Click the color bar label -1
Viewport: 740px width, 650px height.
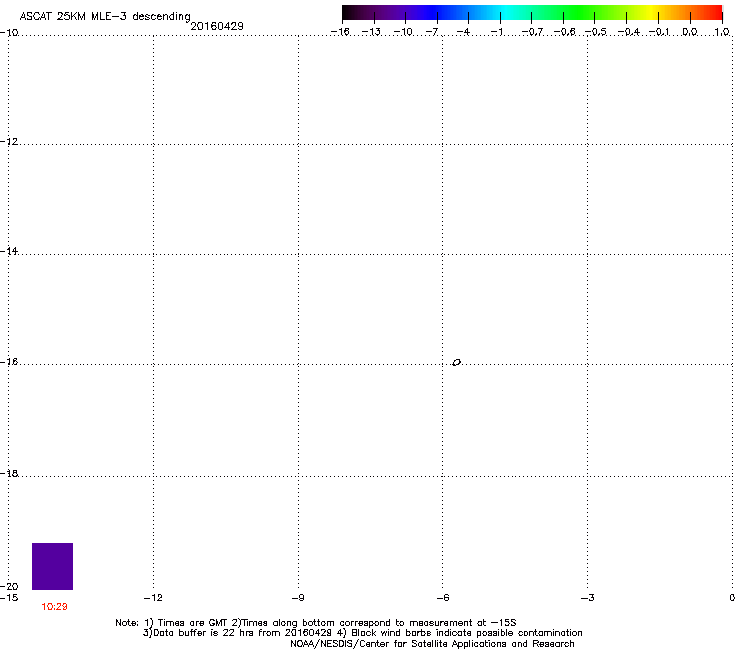tap(497, 32)
